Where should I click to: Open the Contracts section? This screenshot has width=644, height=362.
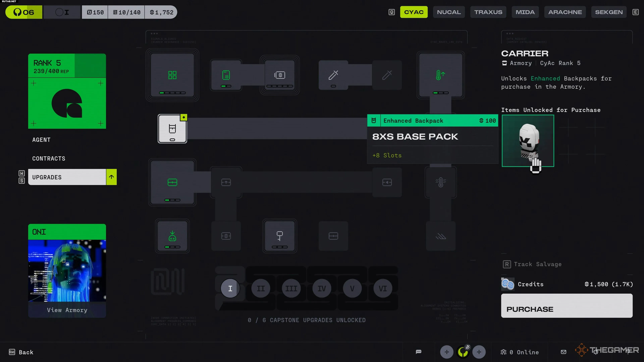tap(49, 159)
